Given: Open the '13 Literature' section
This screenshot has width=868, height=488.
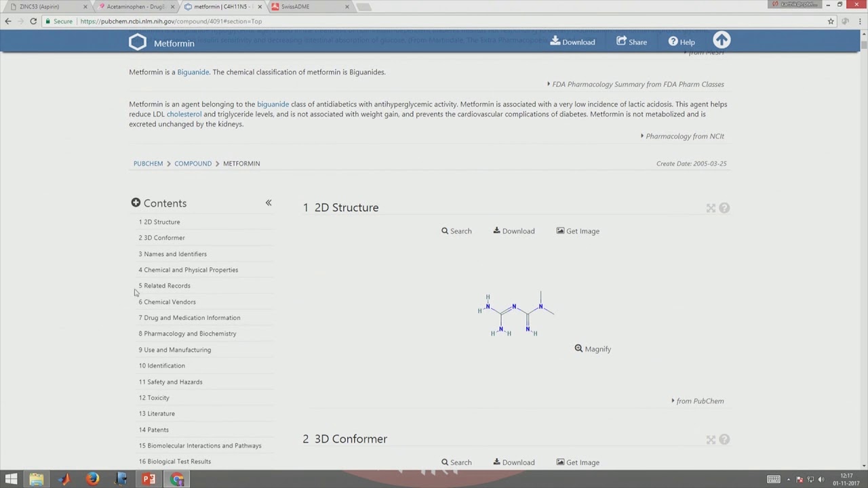Looking at the screenshot, I should tap(157, 413).
